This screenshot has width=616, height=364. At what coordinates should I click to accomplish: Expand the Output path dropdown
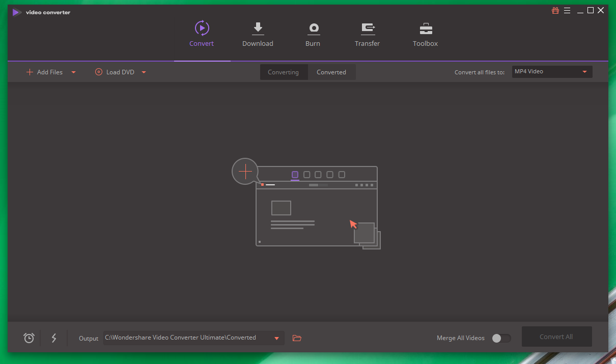coord(277,338)
